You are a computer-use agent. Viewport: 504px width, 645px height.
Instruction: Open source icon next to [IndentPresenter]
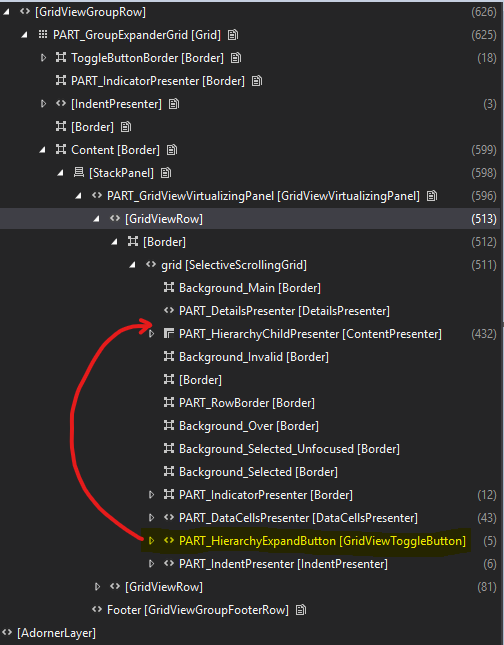coord(174,104)
